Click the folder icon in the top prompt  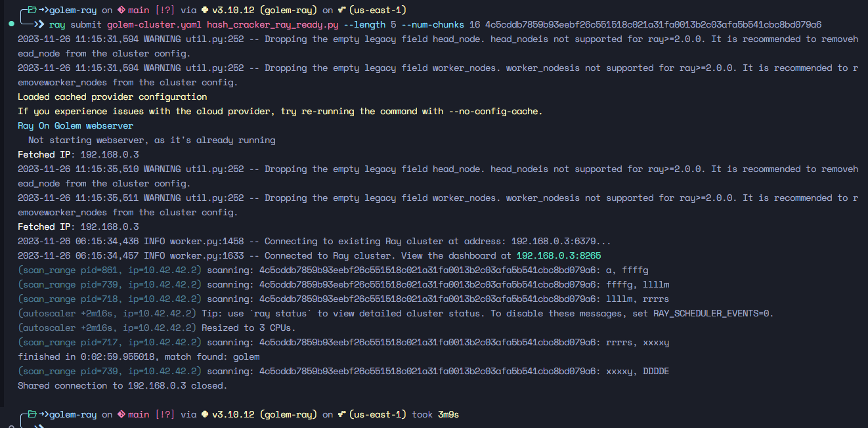pyautogui.click(x=32, y=11)
